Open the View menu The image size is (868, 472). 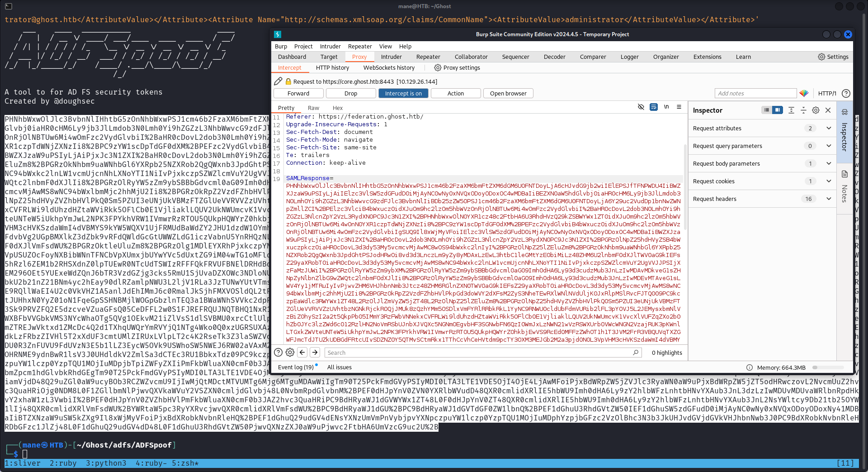pos(385,46)
